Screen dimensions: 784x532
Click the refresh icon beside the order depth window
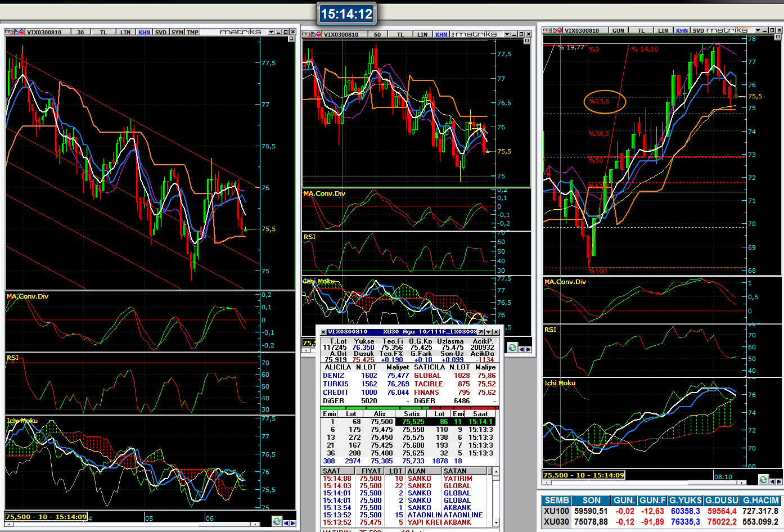512,348
